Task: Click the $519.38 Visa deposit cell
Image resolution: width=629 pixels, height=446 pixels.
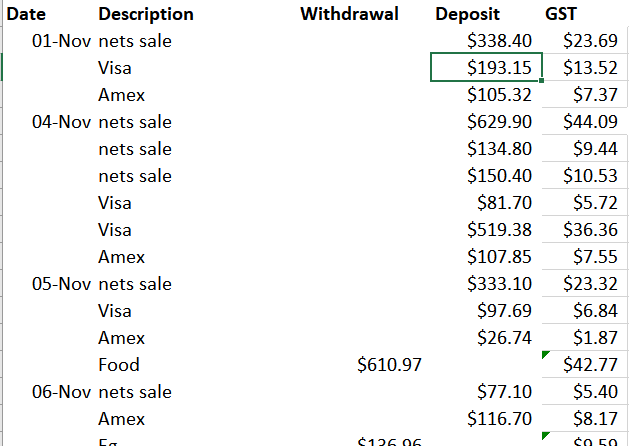Action: (499, 230)
